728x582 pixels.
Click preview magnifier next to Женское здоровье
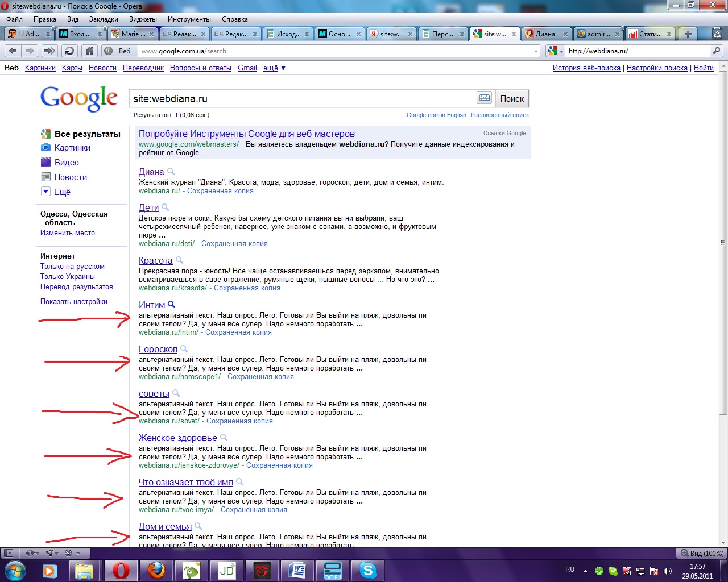pos(224,438)
